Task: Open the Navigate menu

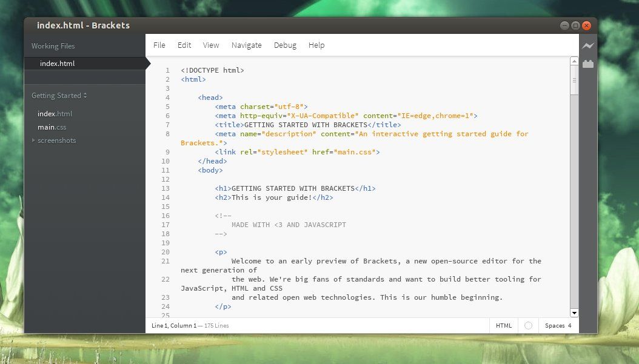Action: point(247,45)
